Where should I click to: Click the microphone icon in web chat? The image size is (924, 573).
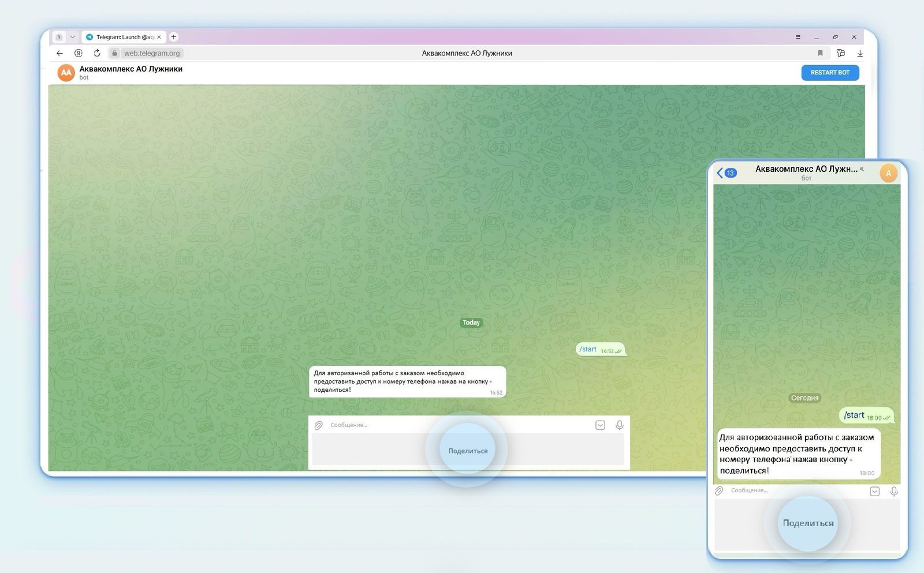point(619,425)
